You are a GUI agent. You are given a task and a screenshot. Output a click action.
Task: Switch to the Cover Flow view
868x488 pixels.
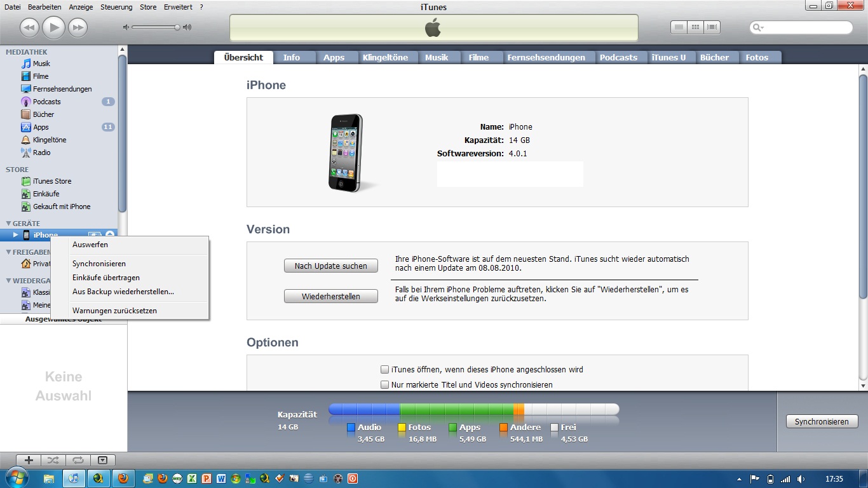coord(712,27)
